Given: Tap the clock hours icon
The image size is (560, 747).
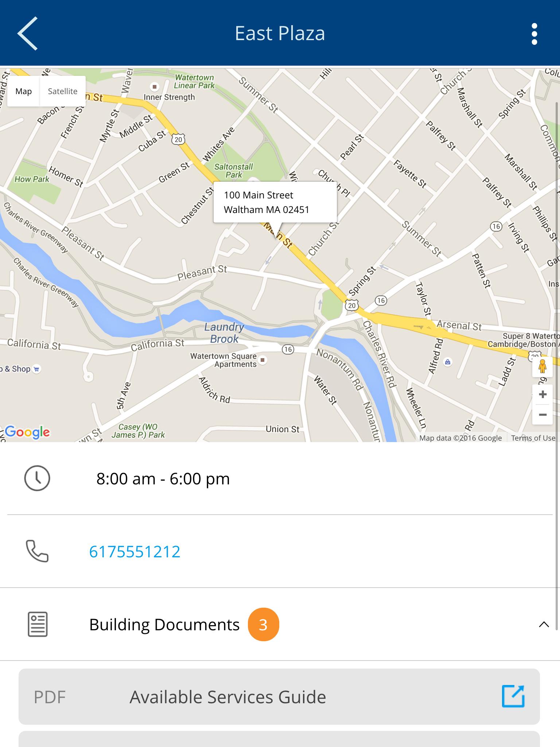Looking at the screenshot, I should (x=37, y=478).
